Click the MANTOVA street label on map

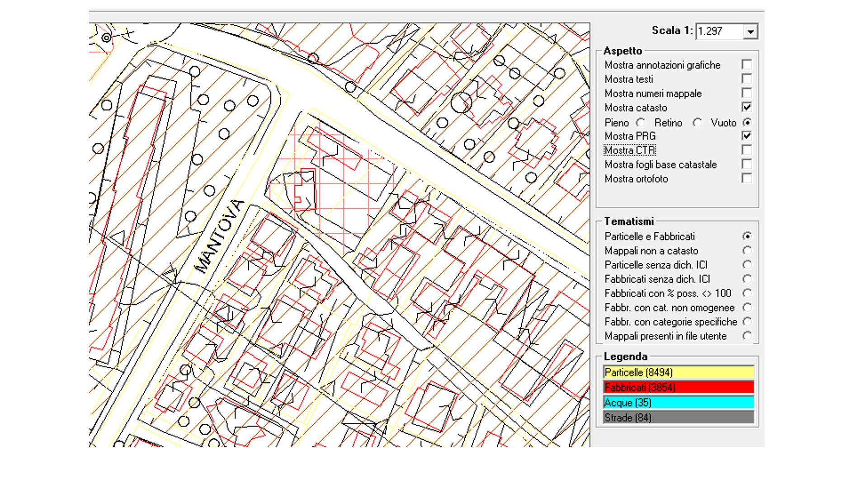point(220,236)
